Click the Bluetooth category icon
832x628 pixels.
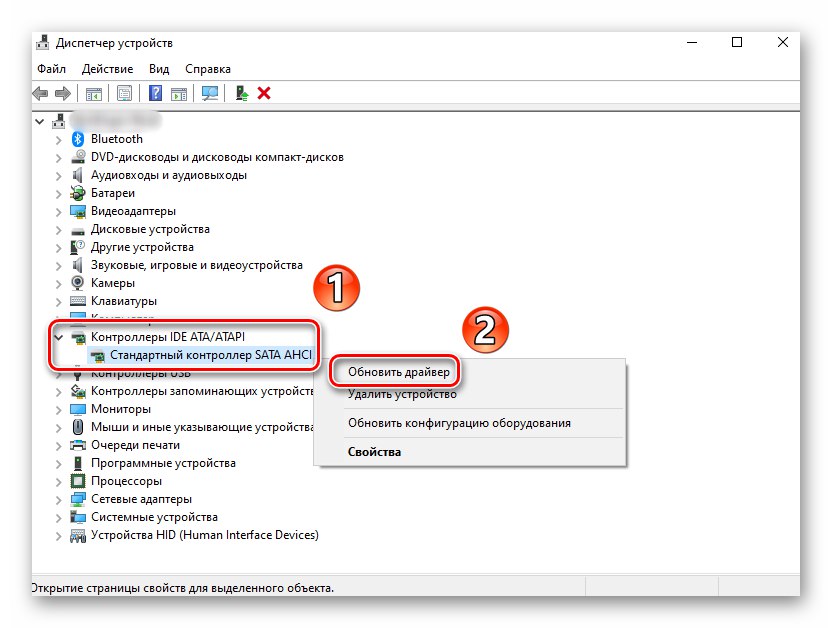pyautogui.click(x=78, y=139)
